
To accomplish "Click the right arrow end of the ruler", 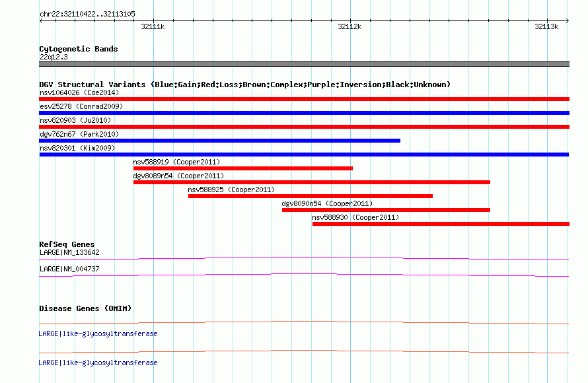I will (568, 20).
